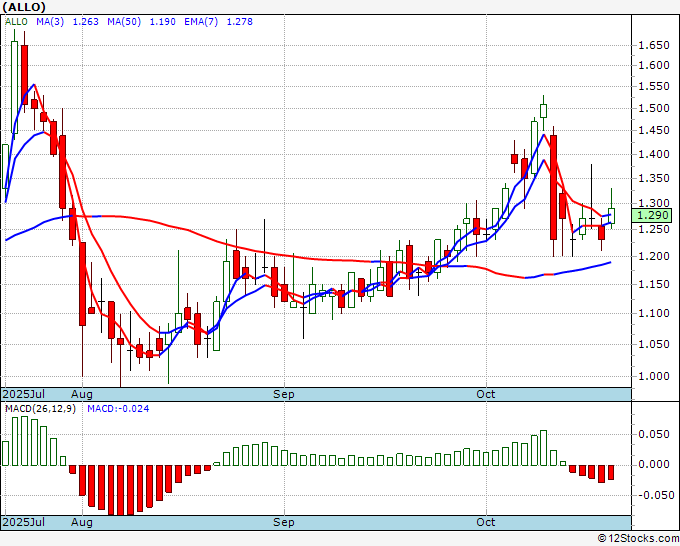This screenshot has height=546, width=680.
Task: Click the 1.500 price axis label
Action: pyautogui.click(x=654, y=108)
